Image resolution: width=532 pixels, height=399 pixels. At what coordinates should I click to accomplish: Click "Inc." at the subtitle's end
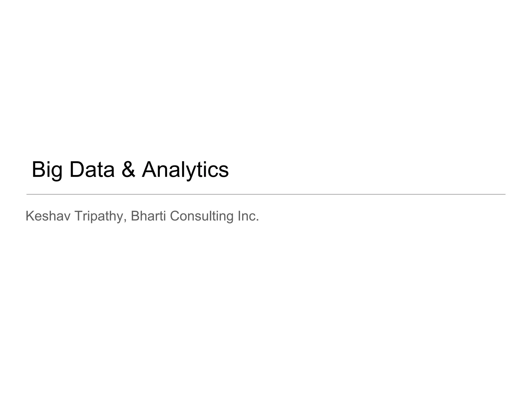tap(248, 216)
